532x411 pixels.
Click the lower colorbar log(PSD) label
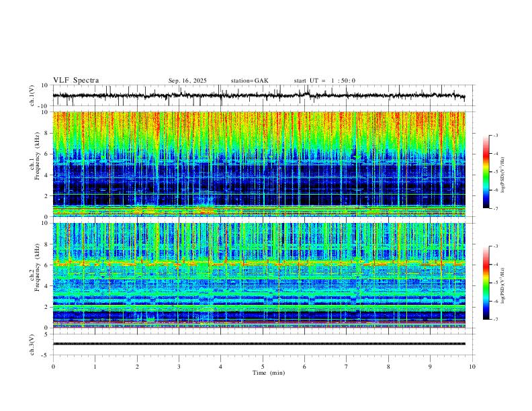[x=502, y=286]
